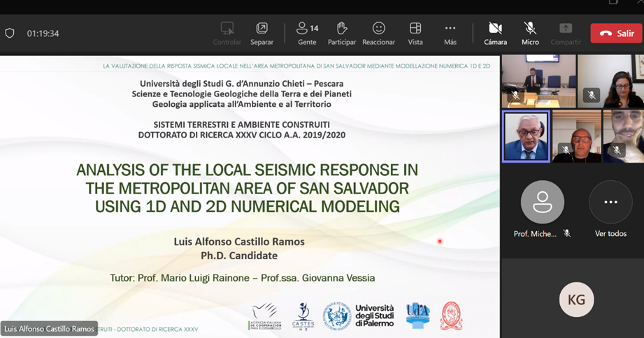Click the shield security icon
This screenshot has width=644, height=338.
click(10, 34)
